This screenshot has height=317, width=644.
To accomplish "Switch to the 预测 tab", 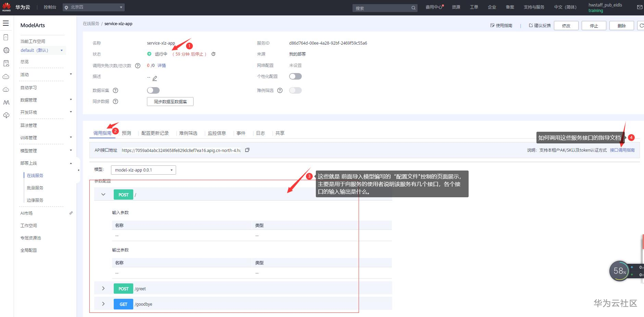I will (126, 133).
